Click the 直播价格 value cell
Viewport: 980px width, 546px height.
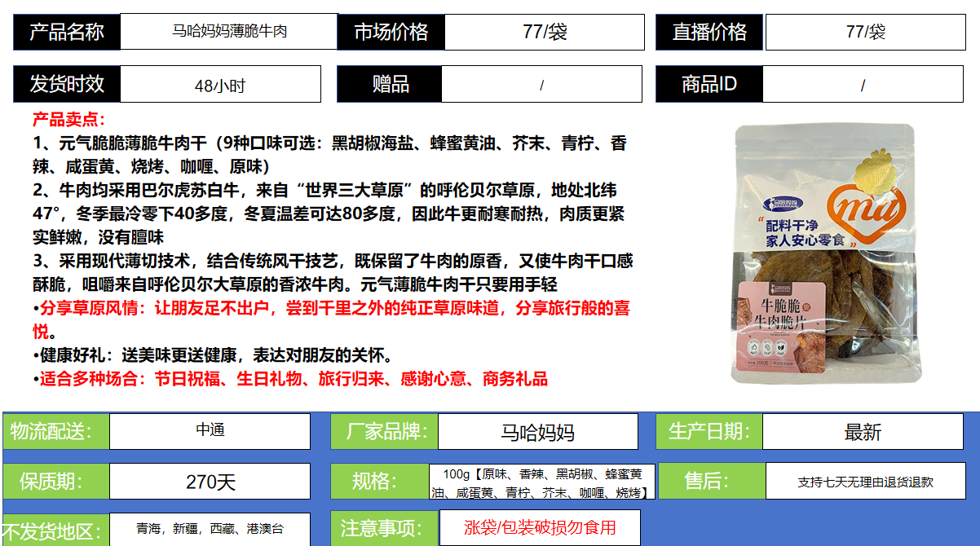(865, 32)
